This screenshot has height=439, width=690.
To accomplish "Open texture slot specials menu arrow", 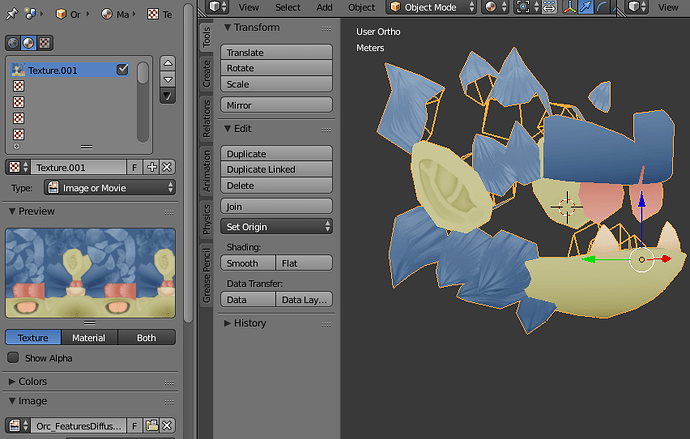I will 168,96.
